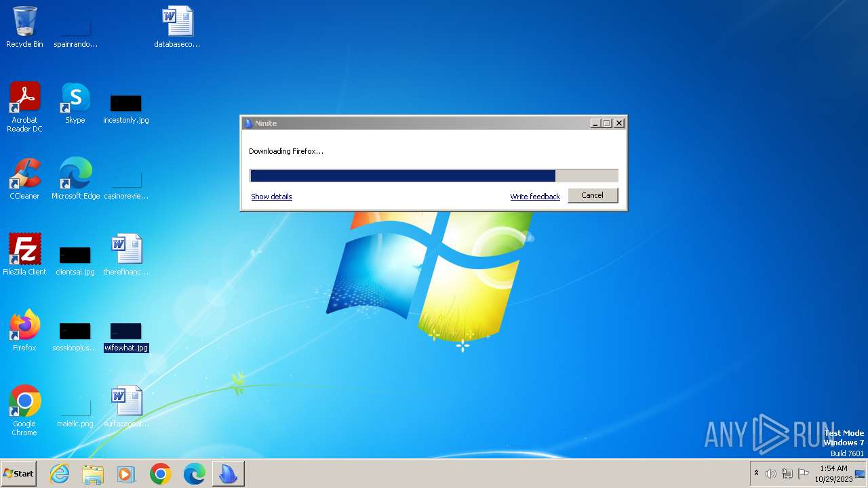Select the sessionplus... desktop file
This screenshot has width=868, height=488.
75,336
